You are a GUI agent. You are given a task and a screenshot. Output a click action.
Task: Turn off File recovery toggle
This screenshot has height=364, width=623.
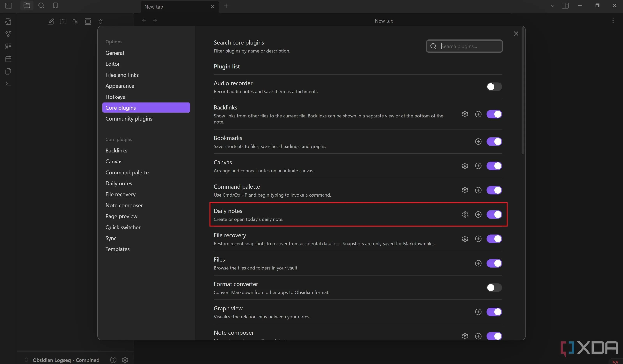pyautogui.click(x=494, y=239)
